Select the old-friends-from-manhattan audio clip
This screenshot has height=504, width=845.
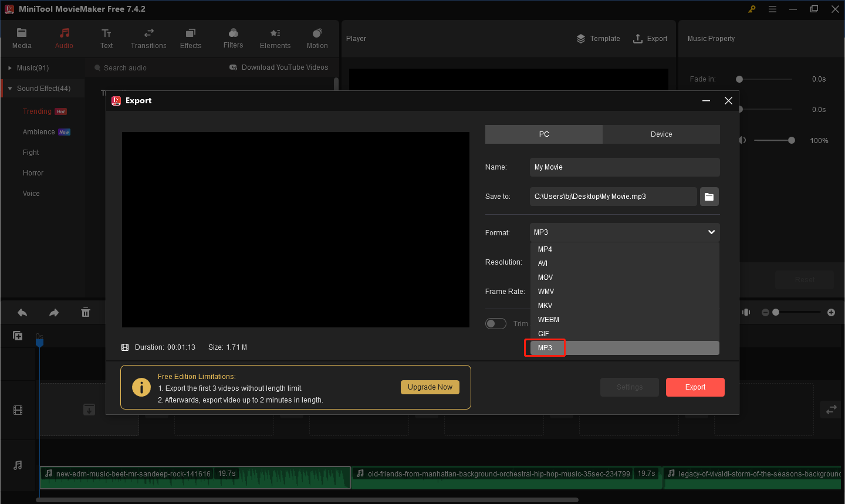pos(506,478)
